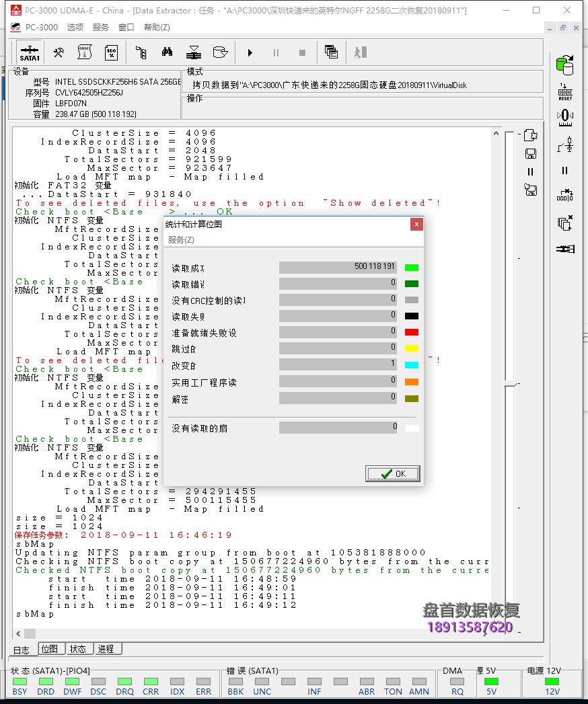Open the virtual disk database icon

coord(221,52)
